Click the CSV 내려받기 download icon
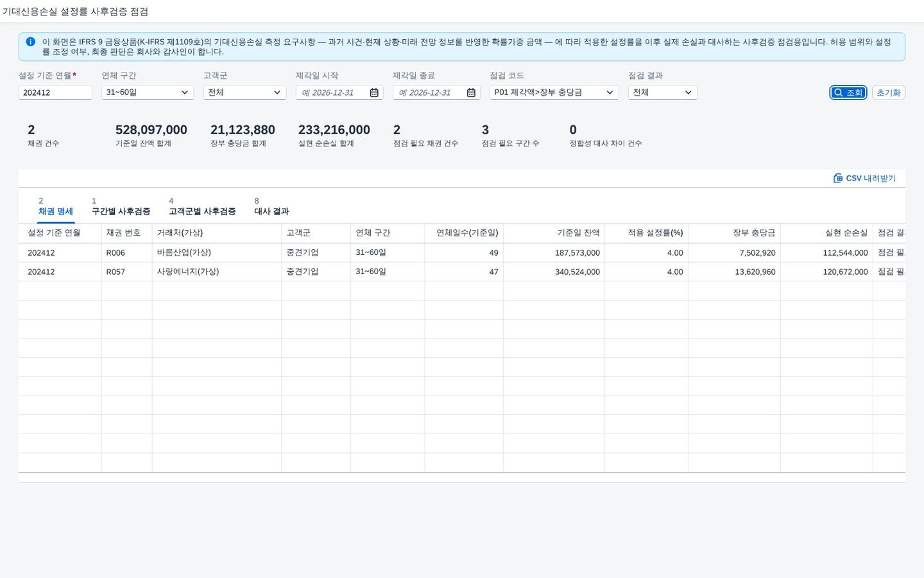 [x=838, y=178]
